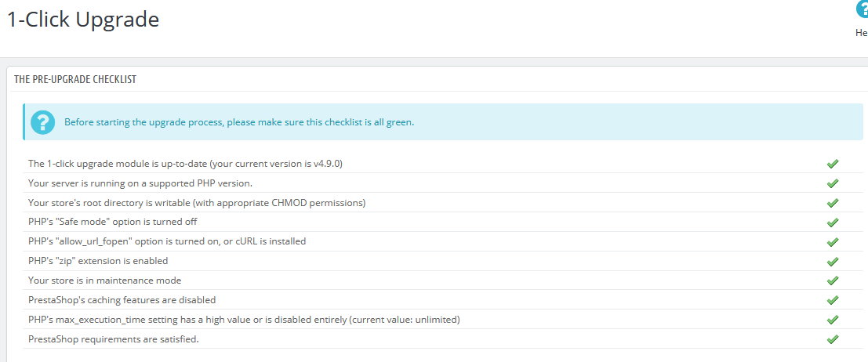Click green check for maintenance mode row
Viewport: 868px width, 362px height.
pos(832,281)
